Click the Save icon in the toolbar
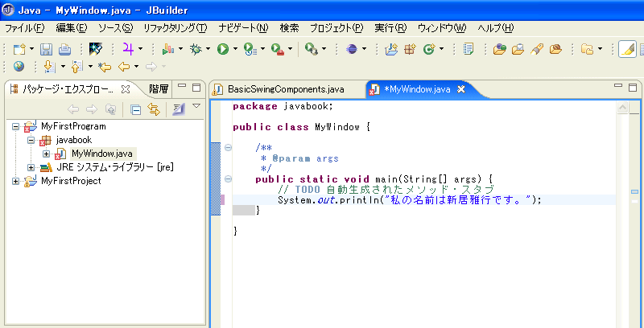Image resolution: width=644 pixels, height=328 pixels. [x=46, y=50]
